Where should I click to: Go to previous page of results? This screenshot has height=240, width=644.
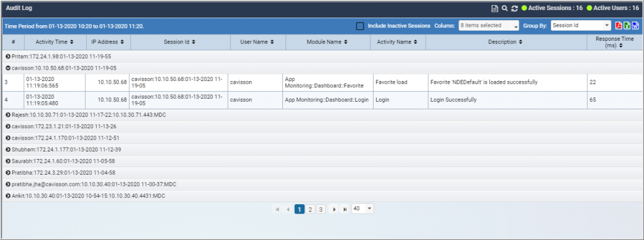[x=288, y=209]
